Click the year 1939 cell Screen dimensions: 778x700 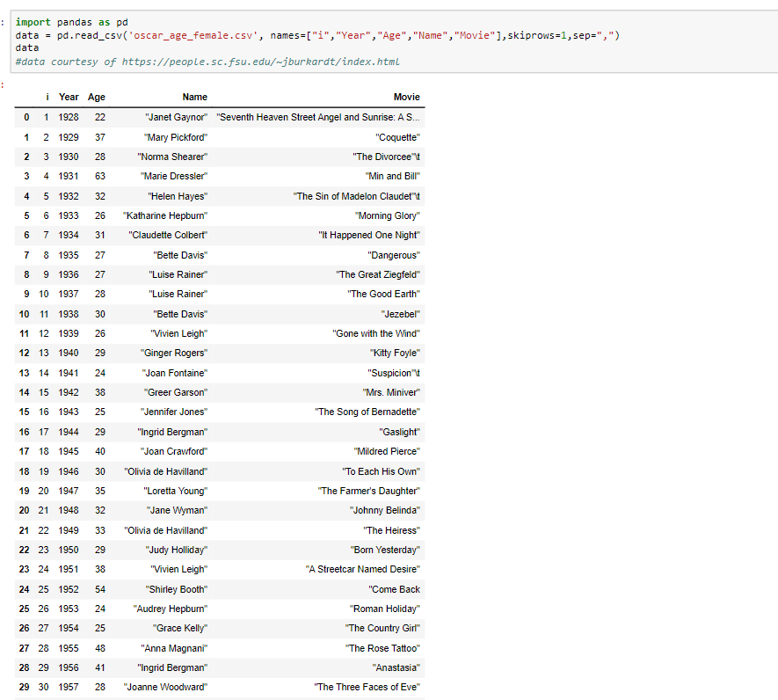tap(69, 333)
